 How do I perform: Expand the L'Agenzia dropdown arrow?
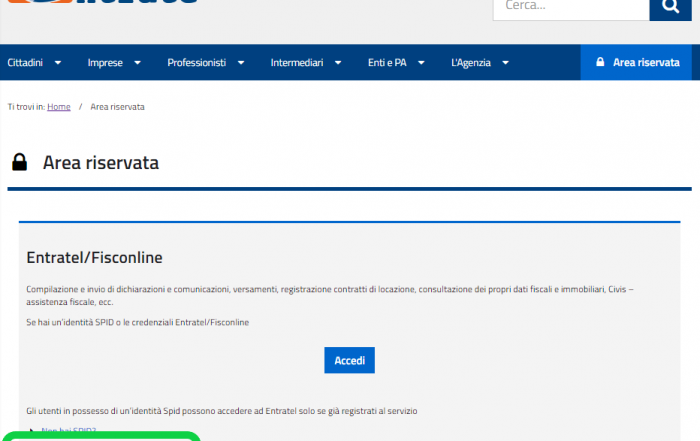pyautogui.click(x=505, y=63)
